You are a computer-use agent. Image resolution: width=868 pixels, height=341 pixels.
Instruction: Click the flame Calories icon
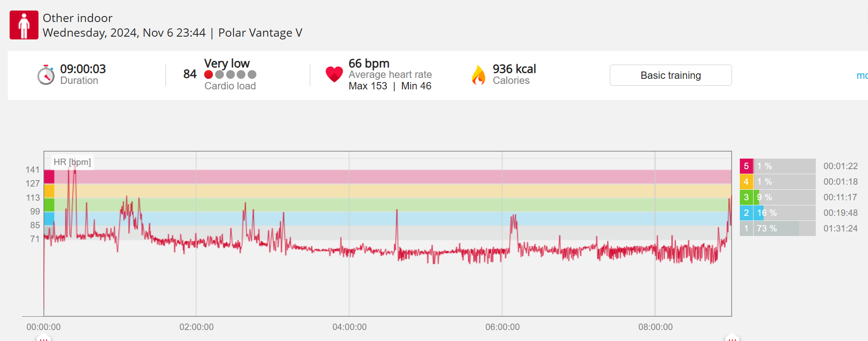(478, 75)
